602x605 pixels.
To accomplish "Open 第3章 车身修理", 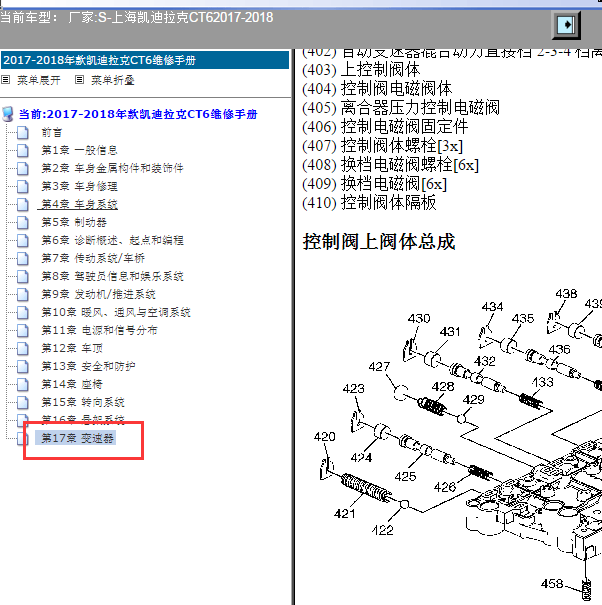I will [x=79, y=186].
